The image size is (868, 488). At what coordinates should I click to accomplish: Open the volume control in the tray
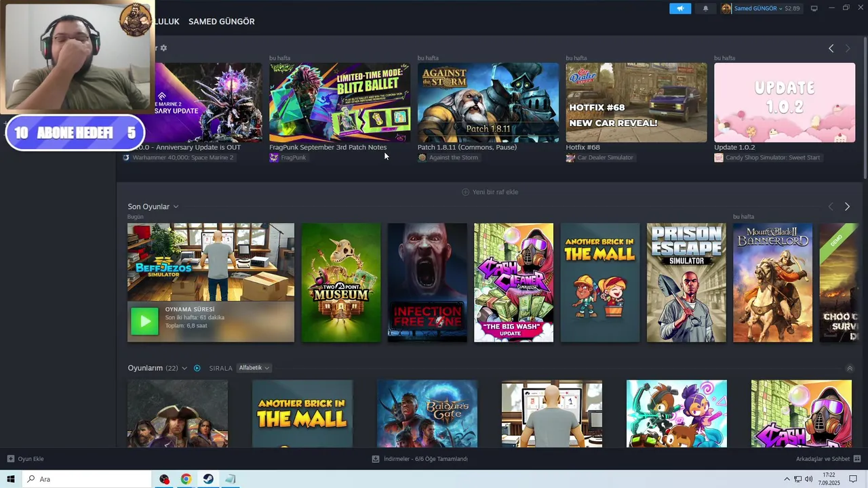pyautogui.click(x=808, y=479)
